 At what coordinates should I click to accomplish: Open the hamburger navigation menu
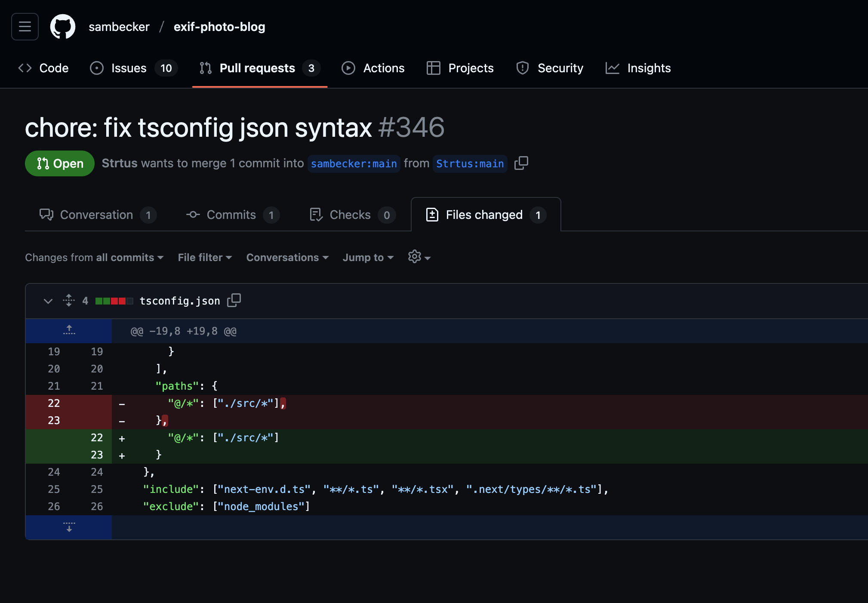(25, 27)
